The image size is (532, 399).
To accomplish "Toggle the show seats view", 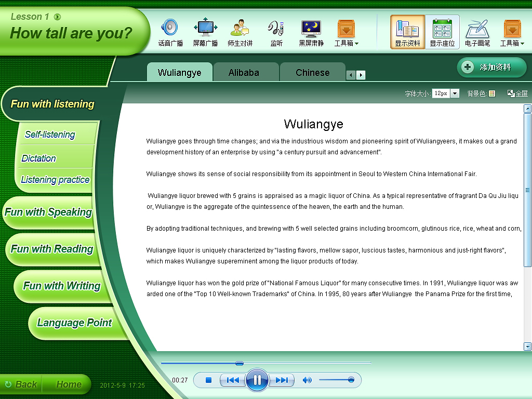I will point(442,32).
